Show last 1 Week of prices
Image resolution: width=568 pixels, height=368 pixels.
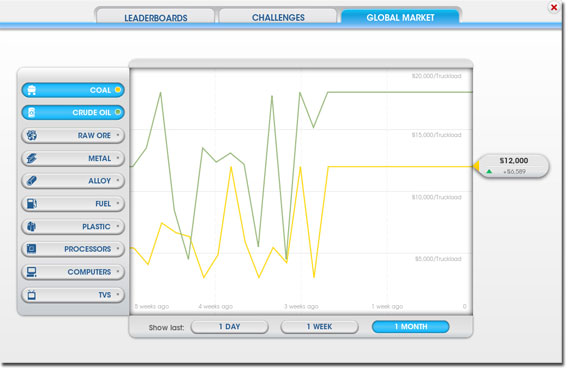click(319, 327)
